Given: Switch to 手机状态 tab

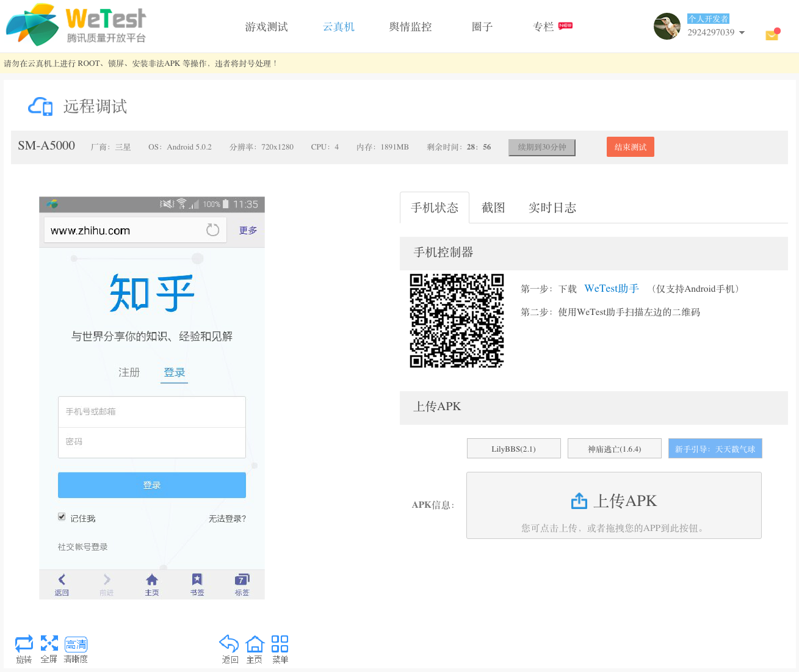Looking at the screenshot, I should coord(435,208).
